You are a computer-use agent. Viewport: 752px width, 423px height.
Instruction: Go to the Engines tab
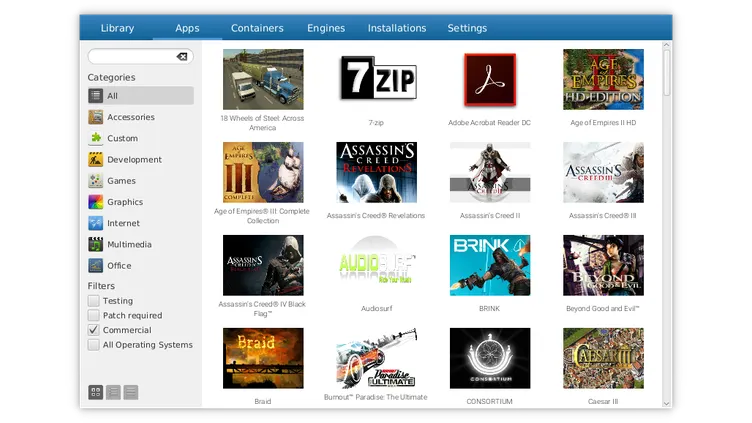[326, 28]
